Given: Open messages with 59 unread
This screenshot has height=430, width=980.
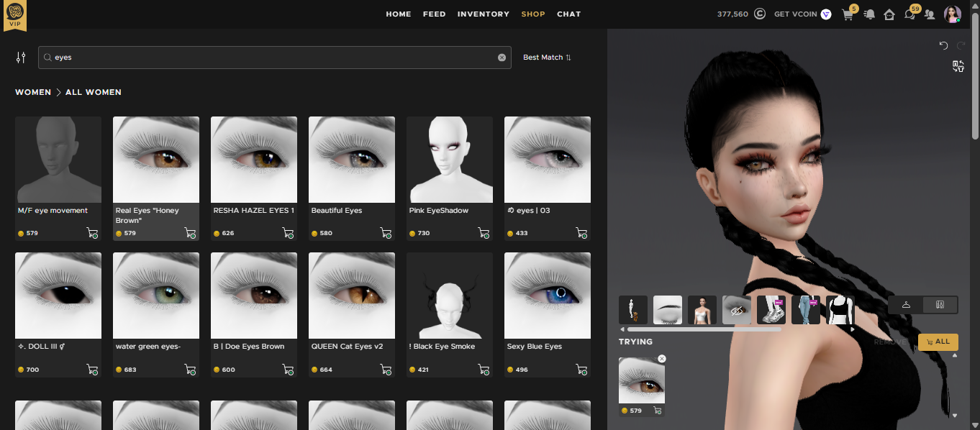Looking at the screenshot, I should point(910,14).
